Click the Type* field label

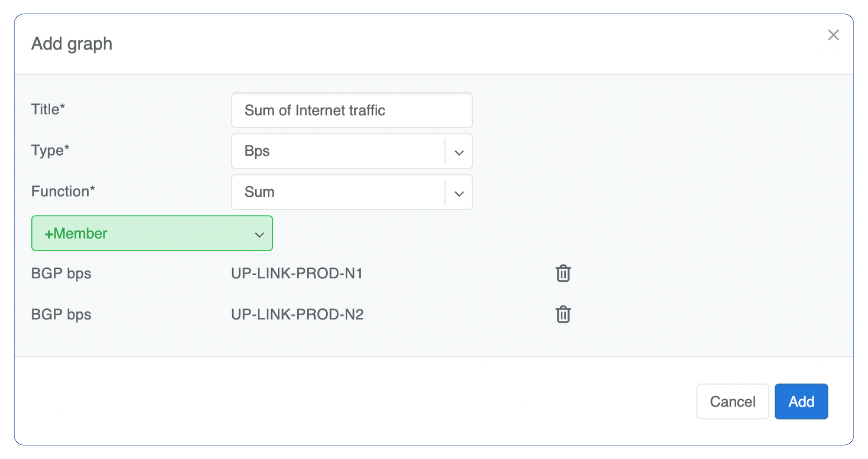pos(50,150)
